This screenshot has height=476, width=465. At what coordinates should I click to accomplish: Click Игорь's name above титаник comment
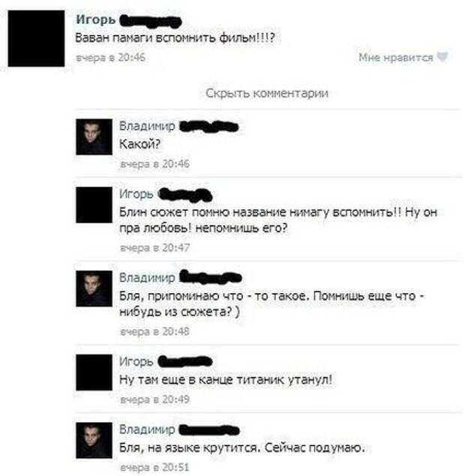tap(136, 361)
